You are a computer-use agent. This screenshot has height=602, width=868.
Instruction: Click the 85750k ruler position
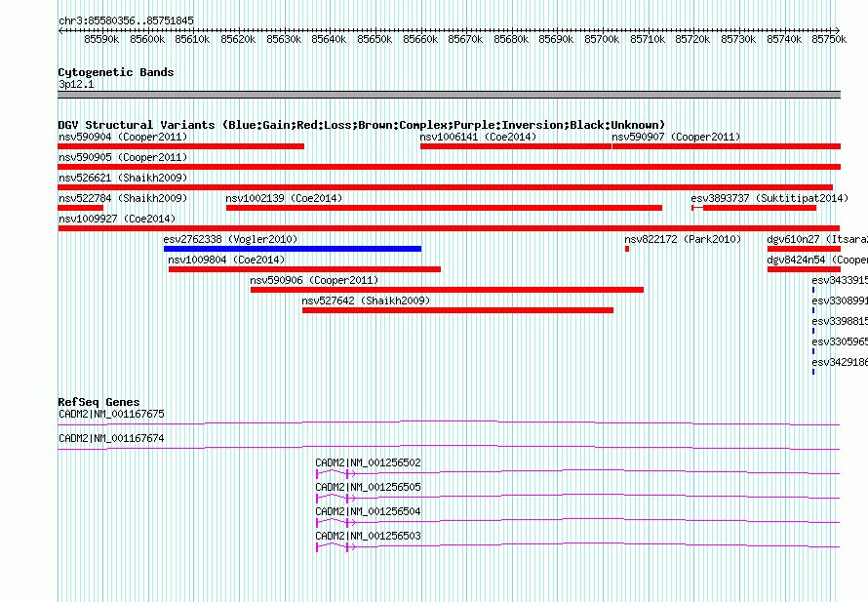click(829, 39)
